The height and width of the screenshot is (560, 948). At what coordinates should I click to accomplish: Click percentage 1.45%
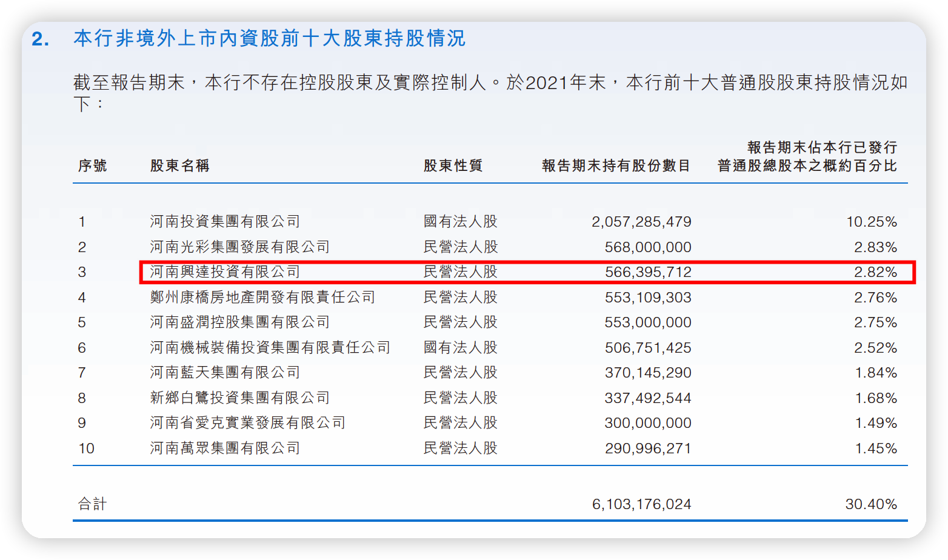[x=876, y=448]
